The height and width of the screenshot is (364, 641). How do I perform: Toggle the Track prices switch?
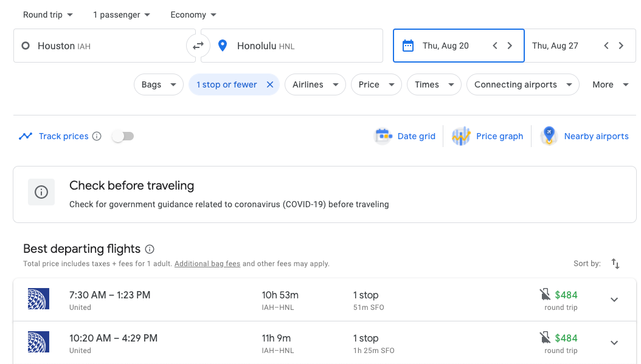[123, 136]
